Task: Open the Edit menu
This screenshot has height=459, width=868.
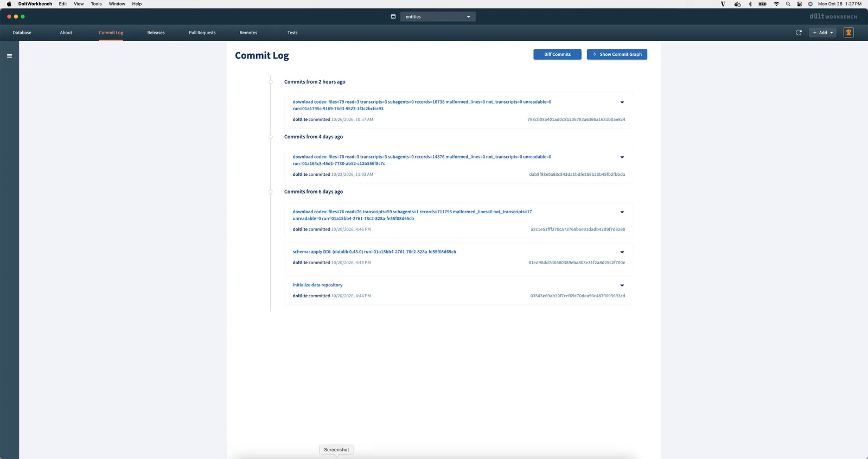Action: click(63, 4)
